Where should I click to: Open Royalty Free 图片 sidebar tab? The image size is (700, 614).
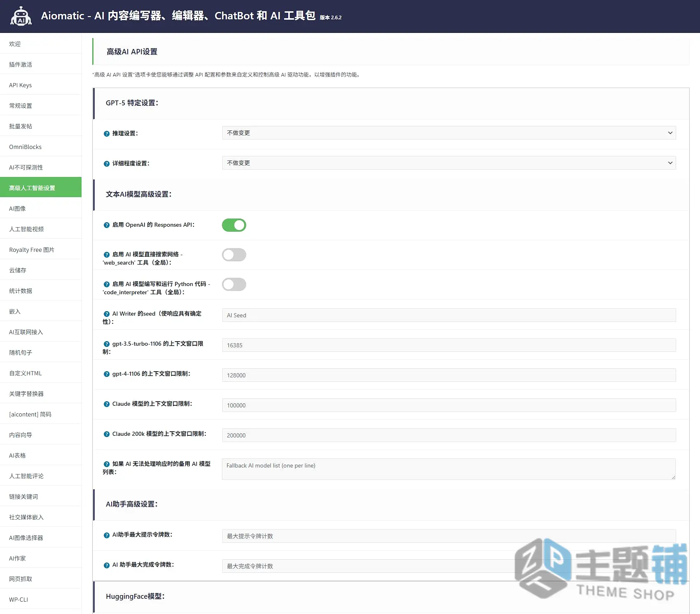[x=41, y=249]
